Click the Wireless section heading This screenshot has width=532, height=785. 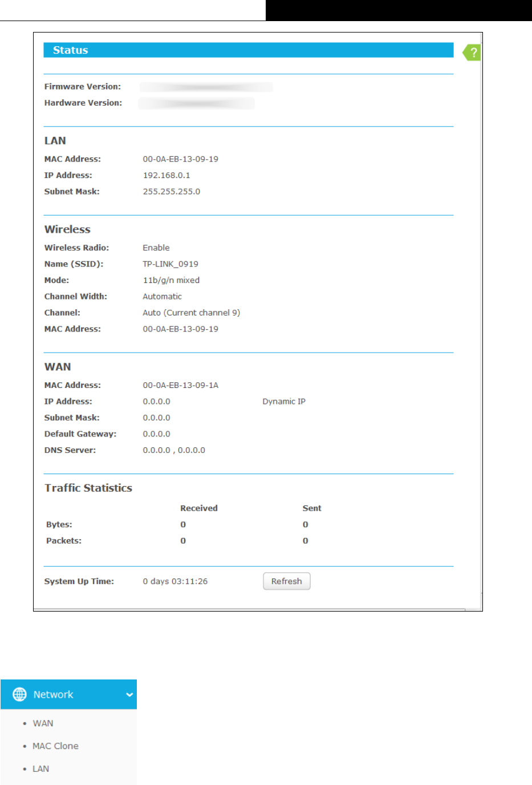[67, 229]
